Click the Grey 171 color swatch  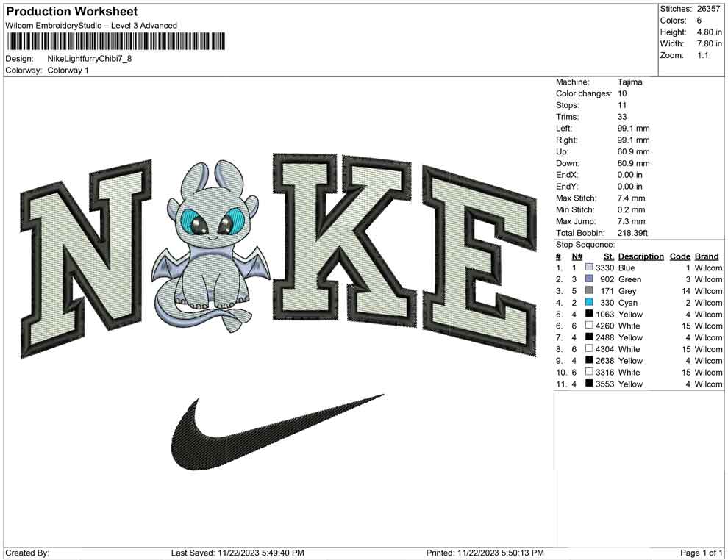point(589,290)
